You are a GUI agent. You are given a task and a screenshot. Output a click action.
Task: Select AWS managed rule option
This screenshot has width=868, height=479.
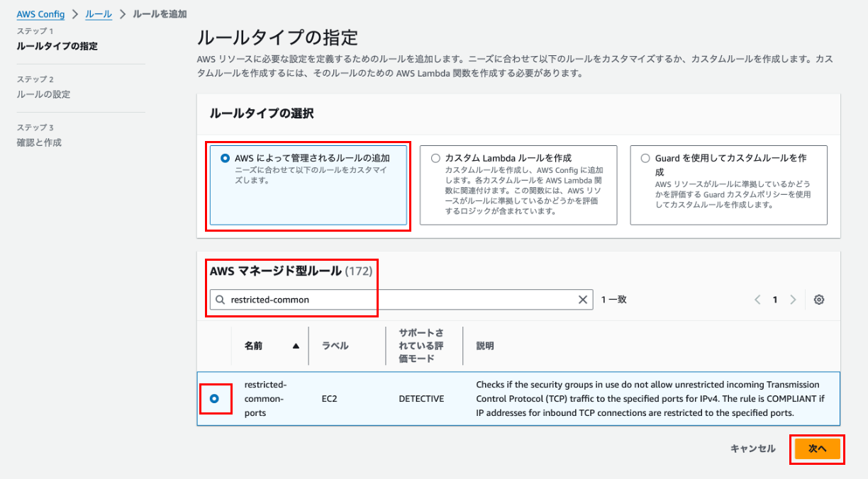[308, 185]
